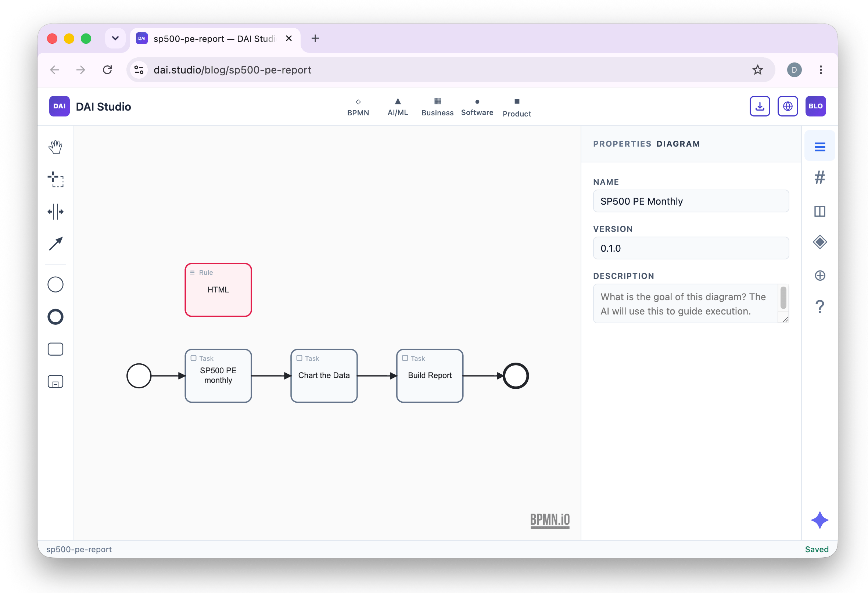
Task: Click the circled plus sidebar icon
Action: click(819, 276)
